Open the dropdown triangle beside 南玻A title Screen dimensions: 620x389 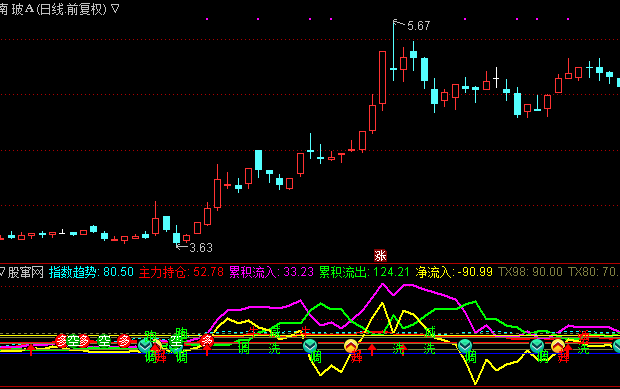tap(115, 8)
